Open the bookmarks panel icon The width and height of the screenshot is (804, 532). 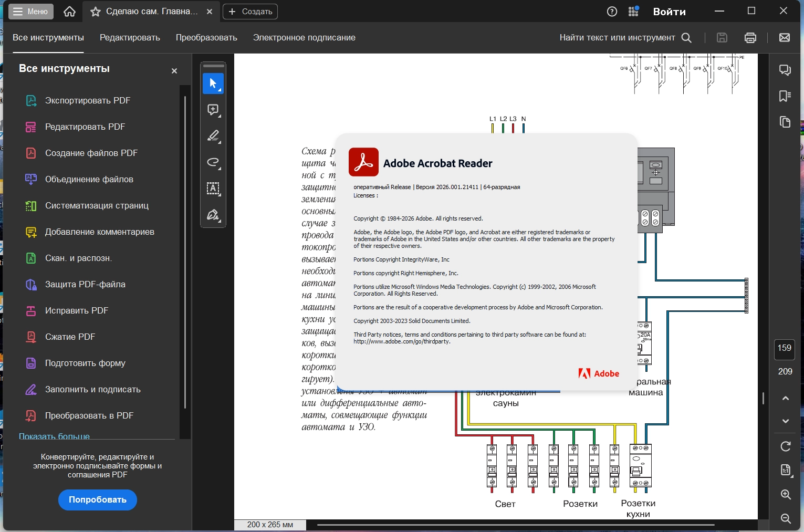[x=785, y=96]
